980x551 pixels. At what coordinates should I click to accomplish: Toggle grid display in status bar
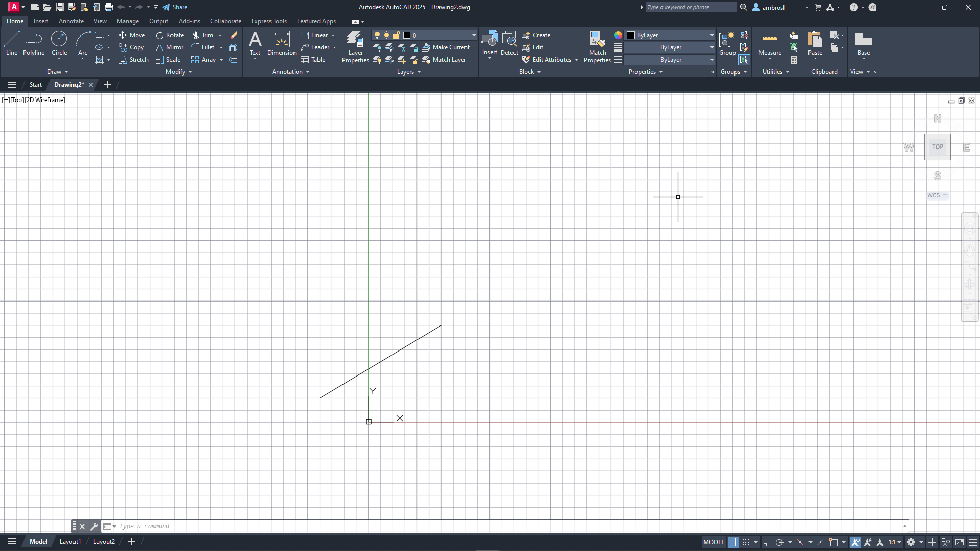(733, 542)
